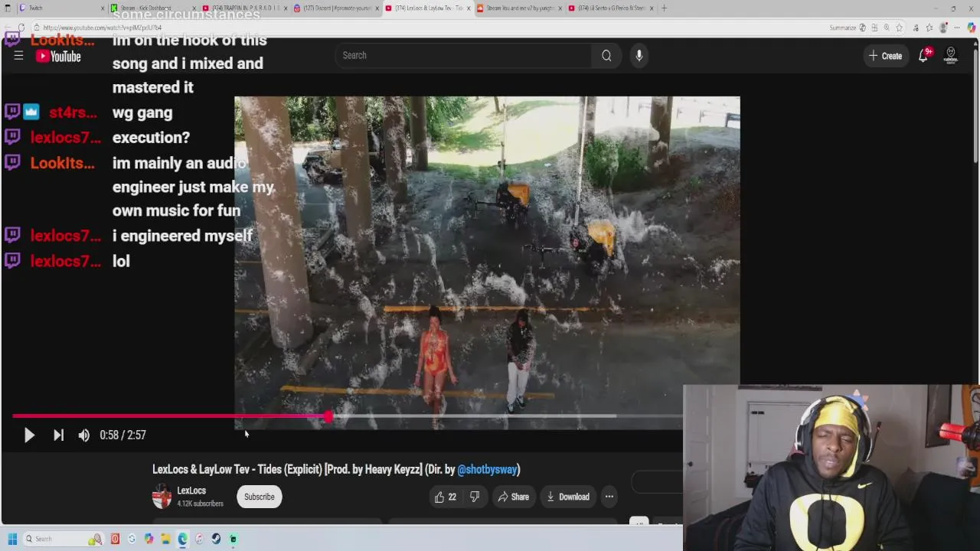Click chat username st4rs

click(x=73, y=112)
